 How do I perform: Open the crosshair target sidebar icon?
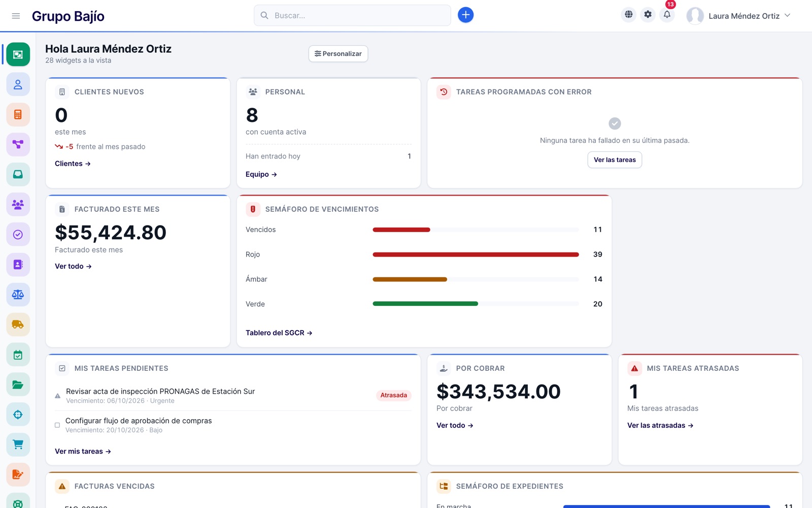point(18,415)
